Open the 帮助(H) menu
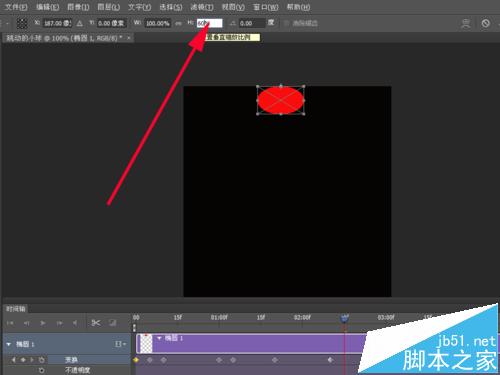The width and height of the screenshot is (500, 375). click(298, 7)
